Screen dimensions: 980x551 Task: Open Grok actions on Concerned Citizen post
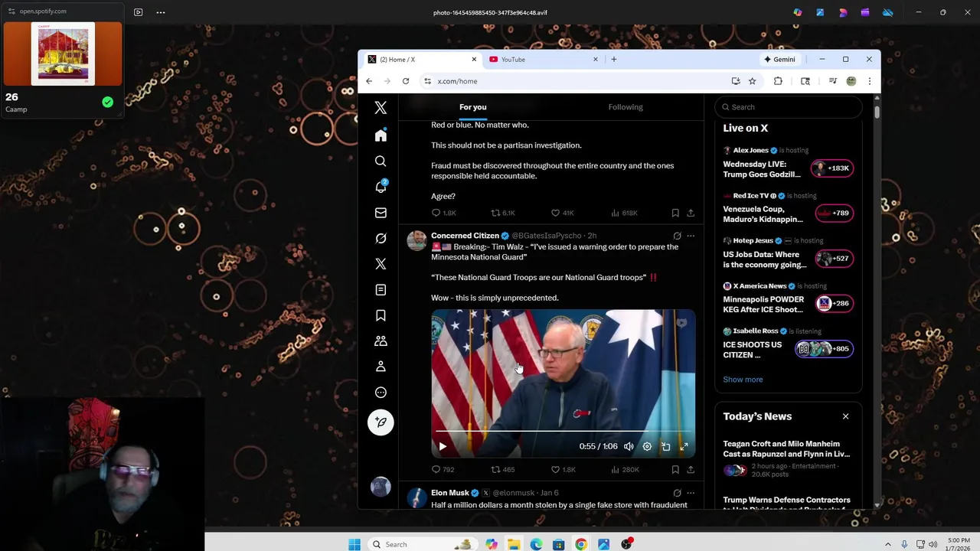(x=677, y=236)
